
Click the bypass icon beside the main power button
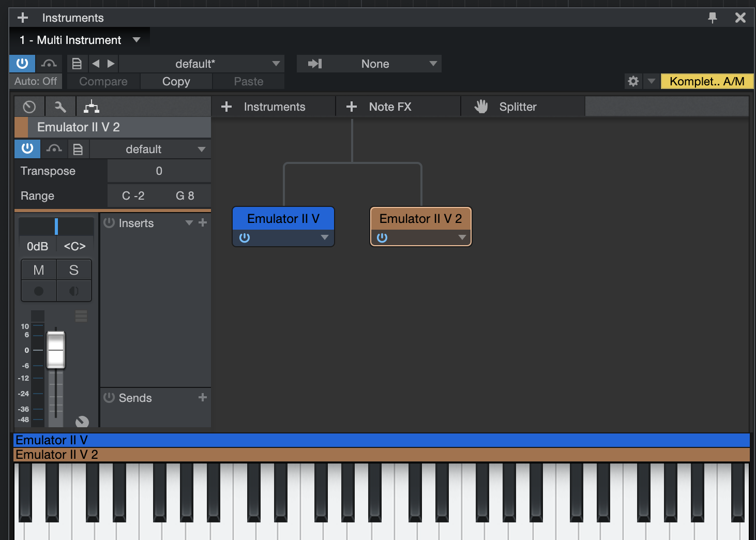click(x=49, y=64)
